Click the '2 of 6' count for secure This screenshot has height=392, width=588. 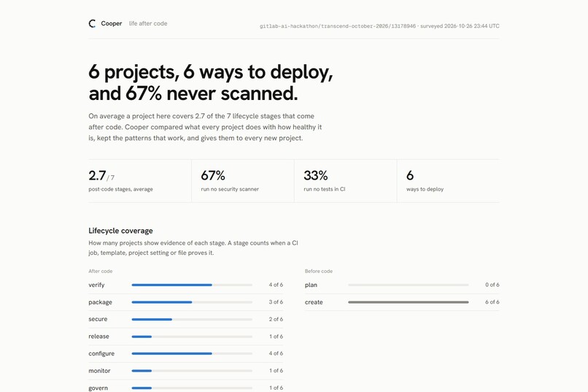tap(276, 319)
